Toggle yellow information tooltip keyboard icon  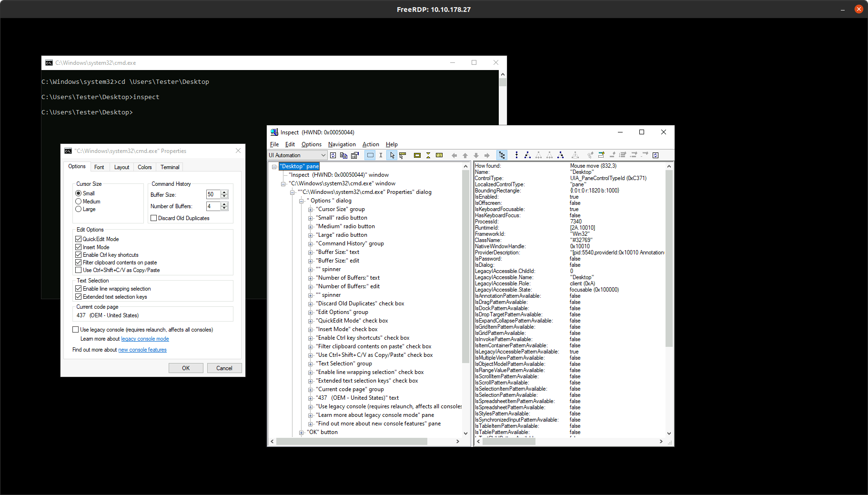pos(439,155)
